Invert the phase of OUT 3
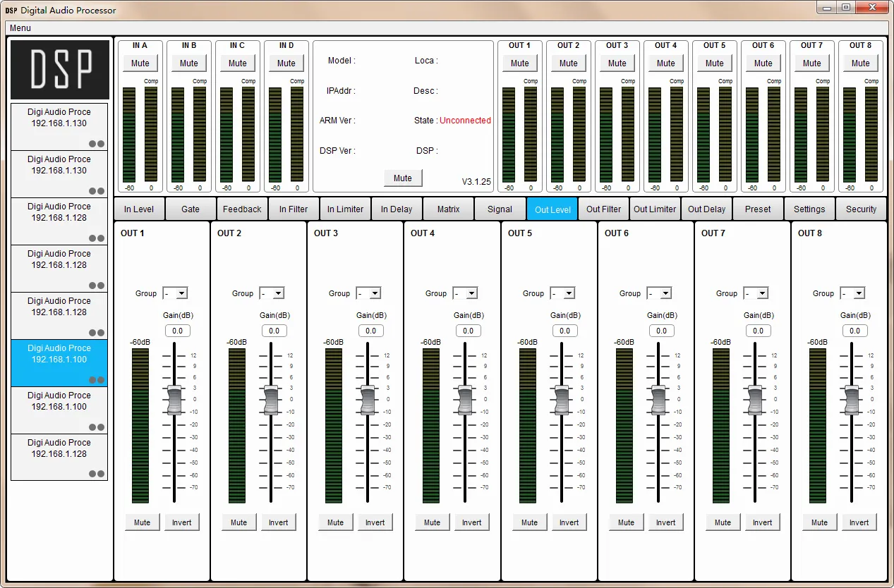The height and width of the screenshot is (588, 894). [375, 522]
